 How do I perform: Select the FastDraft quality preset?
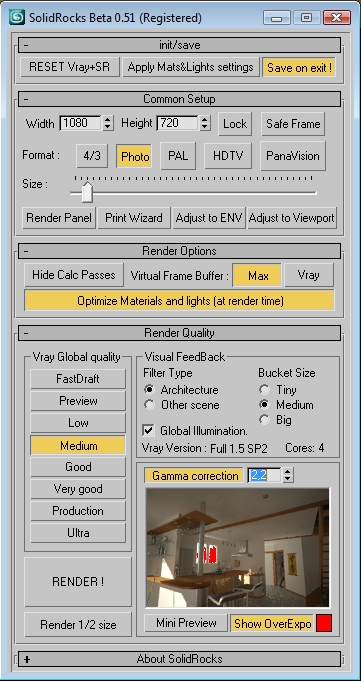click(78, 379)
